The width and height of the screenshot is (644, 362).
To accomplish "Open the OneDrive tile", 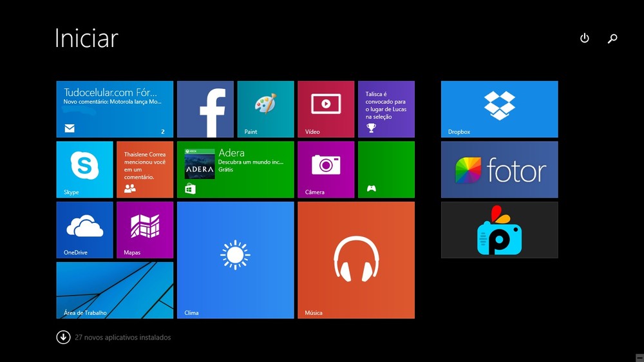I will [84, 230].
